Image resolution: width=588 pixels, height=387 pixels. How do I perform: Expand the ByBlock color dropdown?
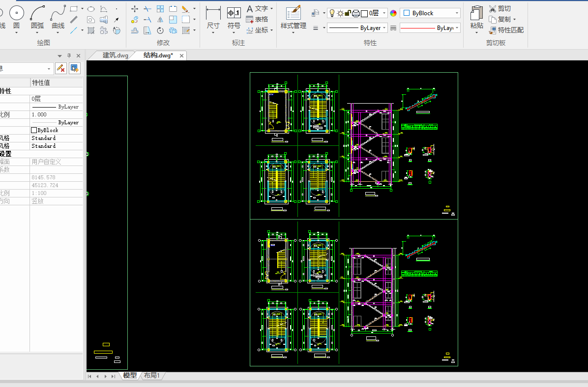click(457, 13)
